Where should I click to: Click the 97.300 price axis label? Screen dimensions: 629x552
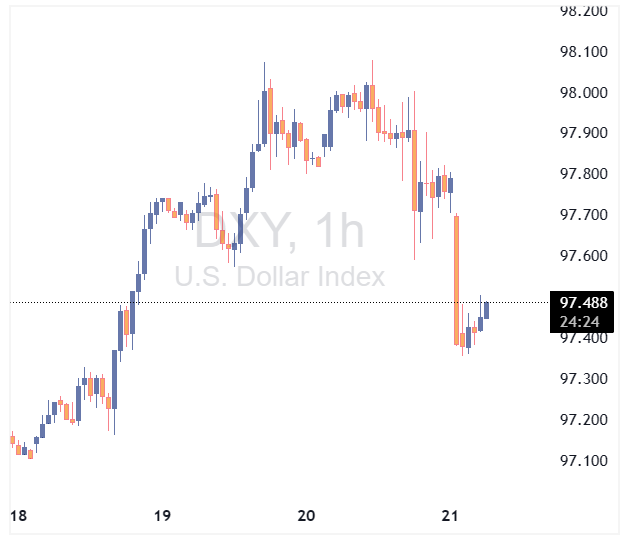click(x=584, y=379)
